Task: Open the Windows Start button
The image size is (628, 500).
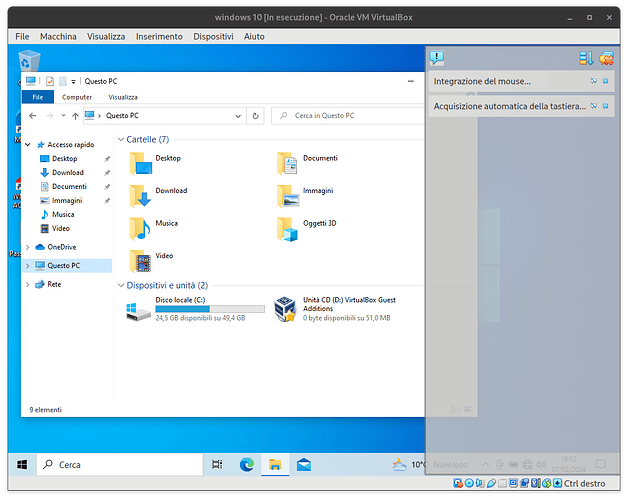Action: [22, 465]
